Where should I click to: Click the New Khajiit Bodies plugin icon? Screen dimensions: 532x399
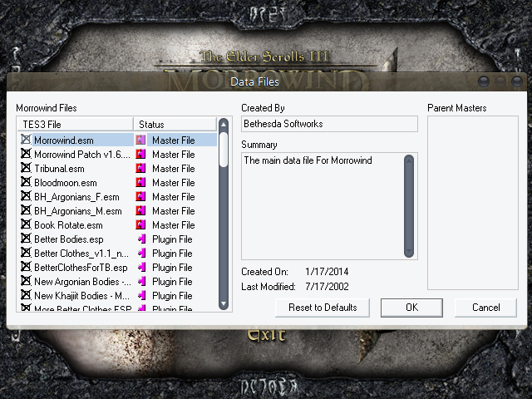[x=142, y=296]
